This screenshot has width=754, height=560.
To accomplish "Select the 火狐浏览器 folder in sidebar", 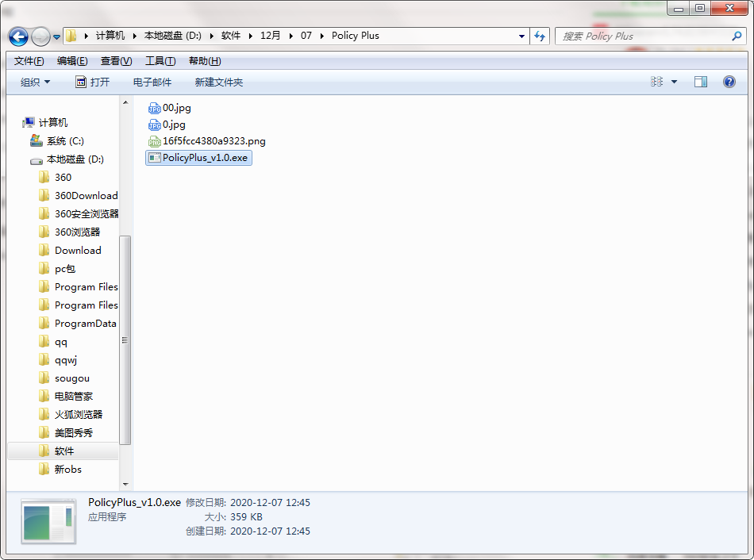I will point(79,414).
